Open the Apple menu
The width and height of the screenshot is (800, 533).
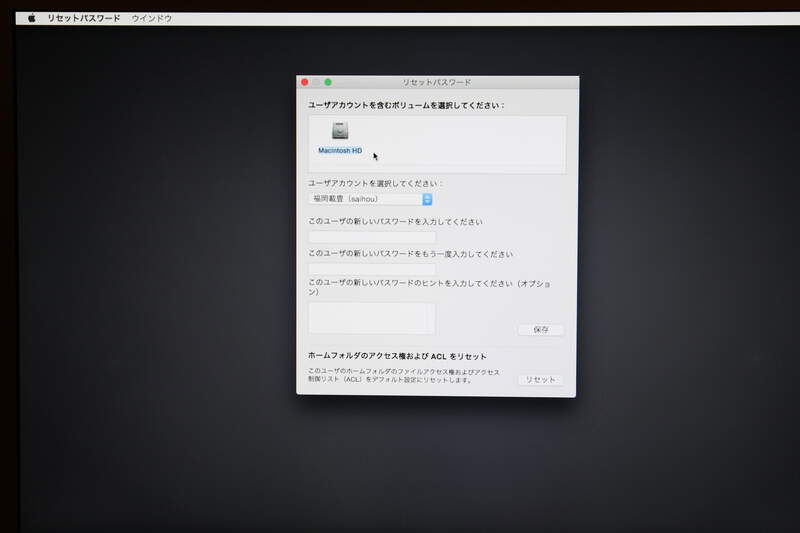point(31,18)
